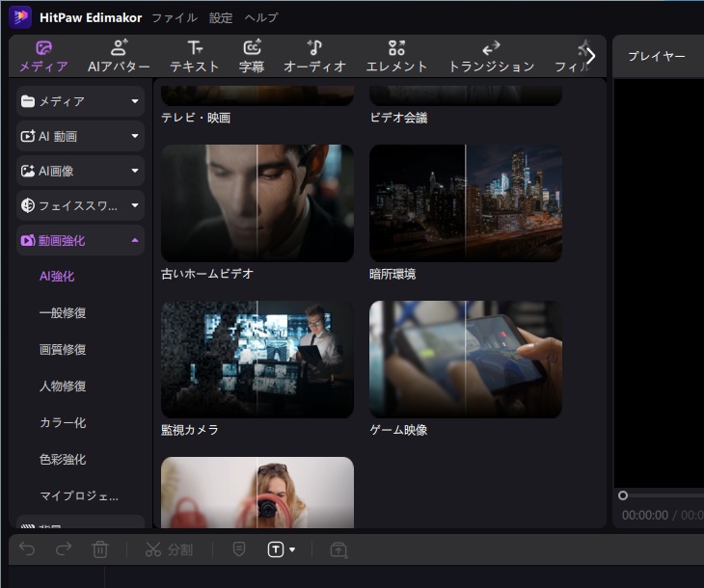
Task: Choose the 古いホームビデオ thumbnail
Action: click(x=257, y=202)
